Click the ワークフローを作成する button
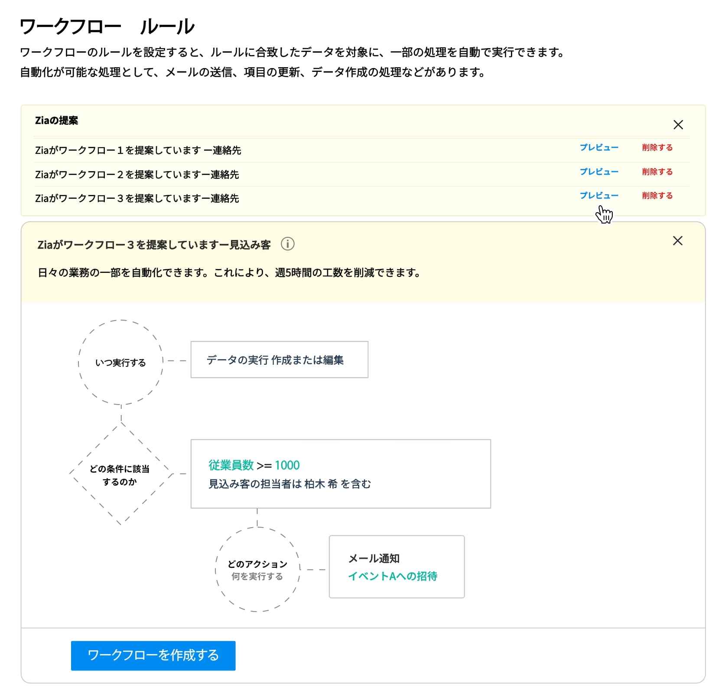The width and height of the screenshot is (728, 700). click(153, 655)
